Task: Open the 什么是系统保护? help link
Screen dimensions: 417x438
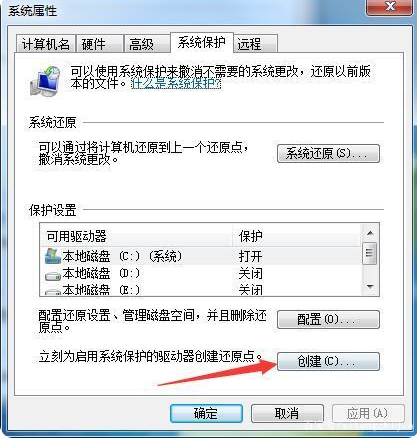Action: click(x=176, y=83)
